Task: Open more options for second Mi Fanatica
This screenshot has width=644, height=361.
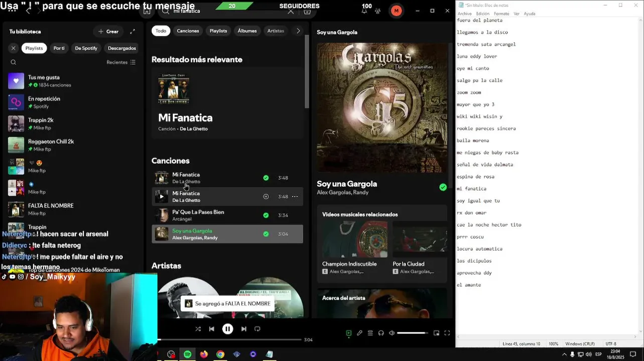Action: click(x=295, y=197)
